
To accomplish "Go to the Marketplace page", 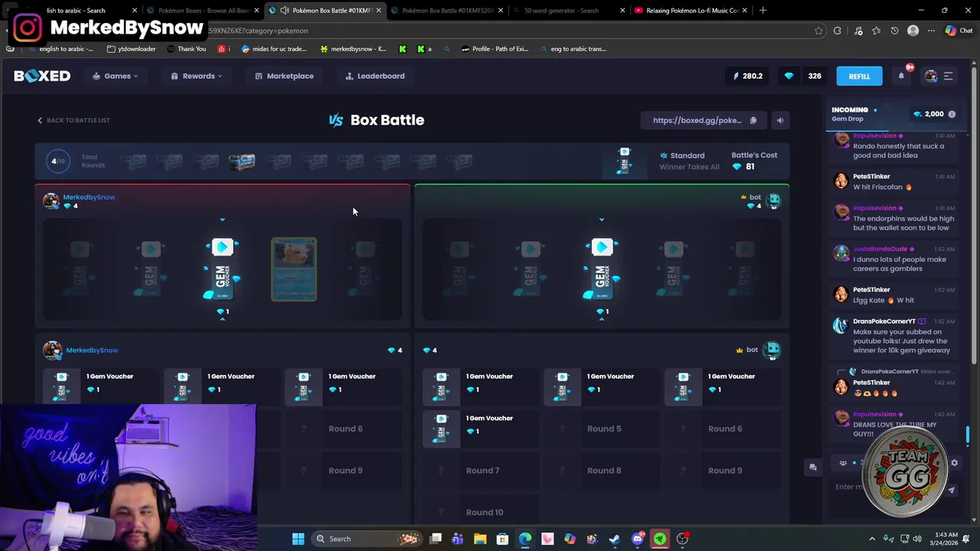I will pyautogui.click(x=284, y=76).
